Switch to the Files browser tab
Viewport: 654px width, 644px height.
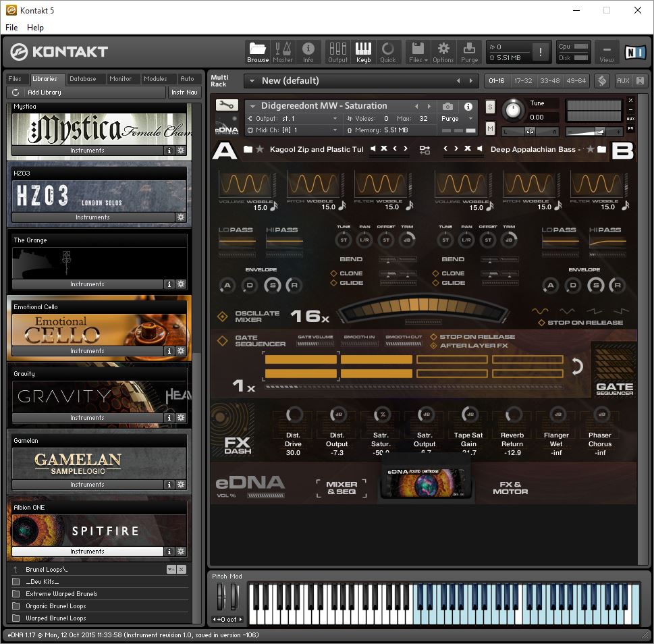pos(15,79)
